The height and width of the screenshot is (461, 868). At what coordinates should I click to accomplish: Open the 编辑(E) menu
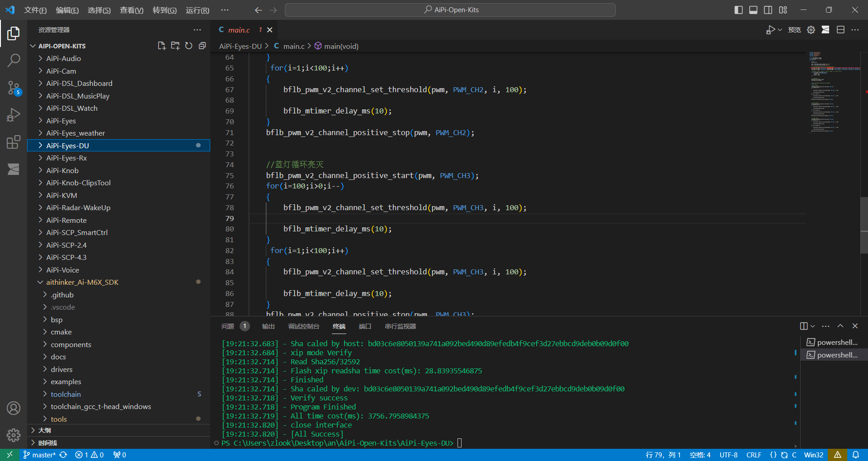[x=67, y=10]
